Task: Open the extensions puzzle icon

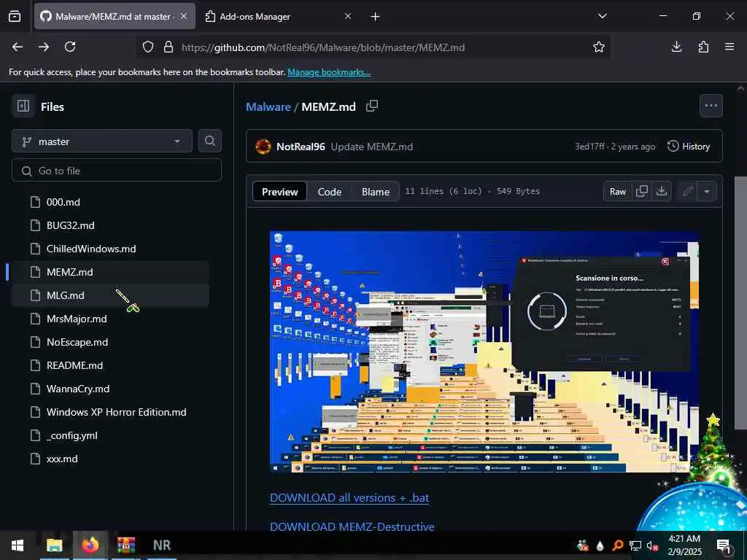Action: click(703, 47)
